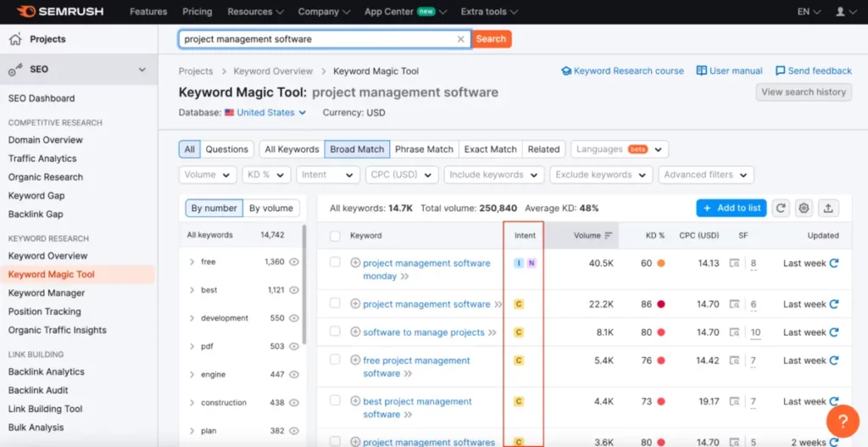Refresh the row with volume 22.2K

point(834,305)
